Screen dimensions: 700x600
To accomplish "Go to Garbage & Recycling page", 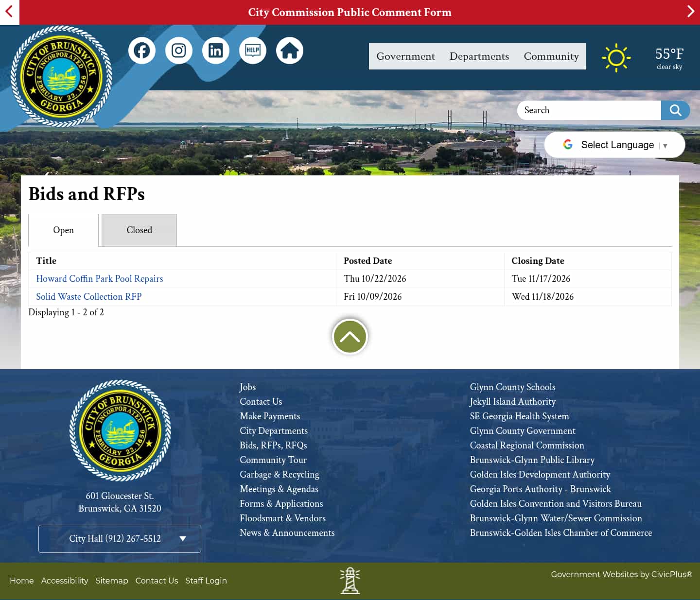I will click(280, 475).
